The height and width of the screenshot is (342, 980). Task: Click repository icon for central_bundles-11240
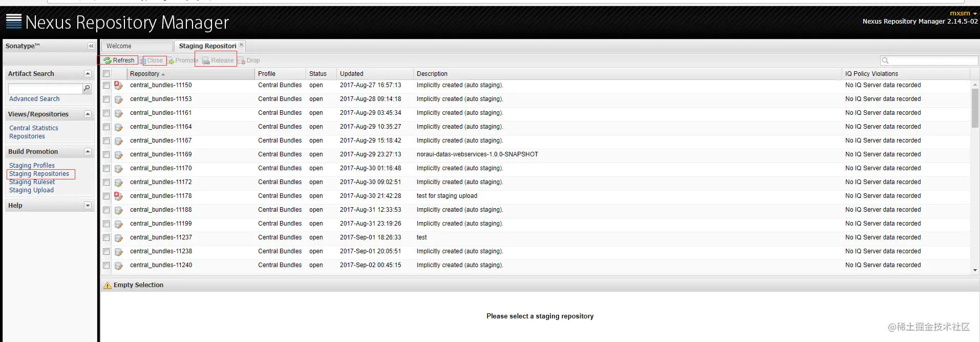[118, 266]
